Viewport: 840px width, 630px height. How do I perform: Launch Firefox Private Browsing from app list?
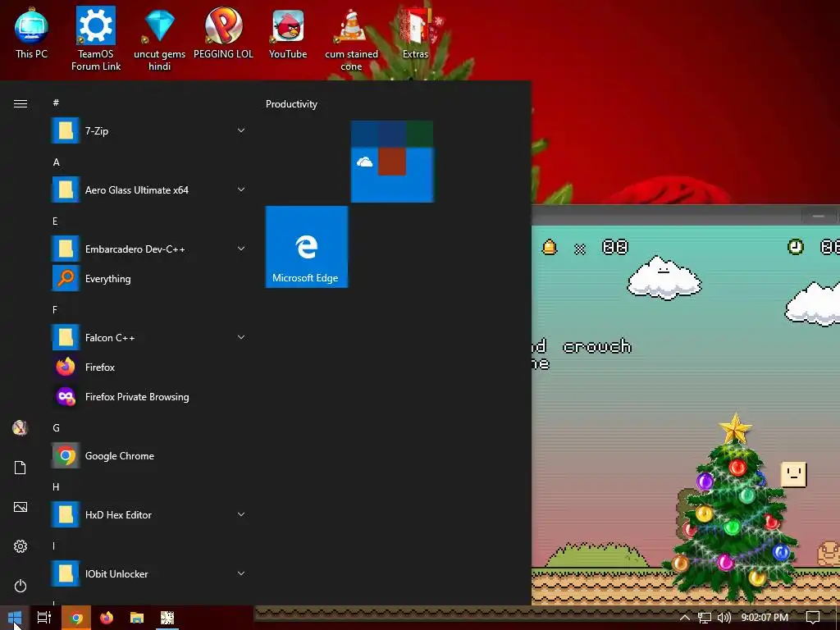pyautogui.click(x=150, y=396)
